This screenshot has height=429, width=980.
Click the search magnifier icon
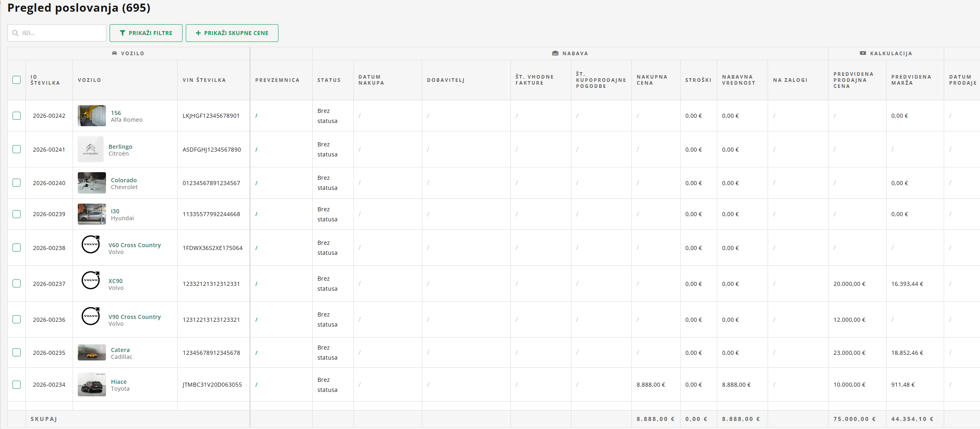coord(15,33)
